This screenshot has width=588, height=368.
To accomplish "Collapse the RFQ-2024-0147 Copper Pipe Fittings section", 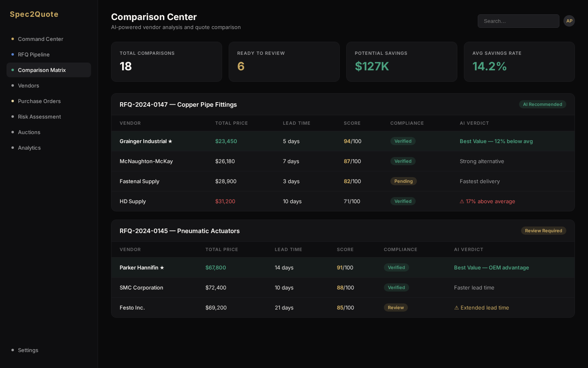I will (x=178, y=105).
